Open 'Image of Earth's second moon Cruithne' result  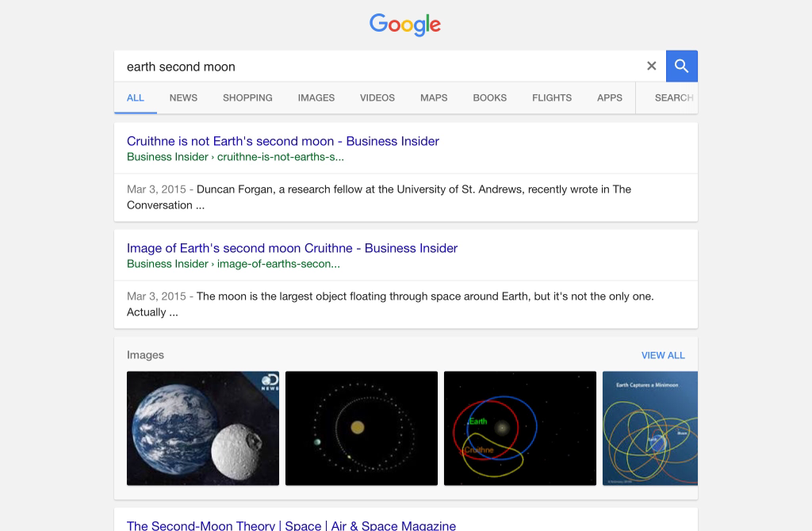coord(292,248)
